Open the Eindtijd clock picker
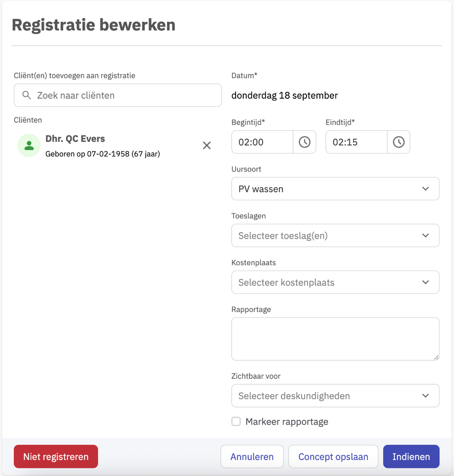Image resolution: width=454 pixels, height=476 pixels. tap(398, 142)
